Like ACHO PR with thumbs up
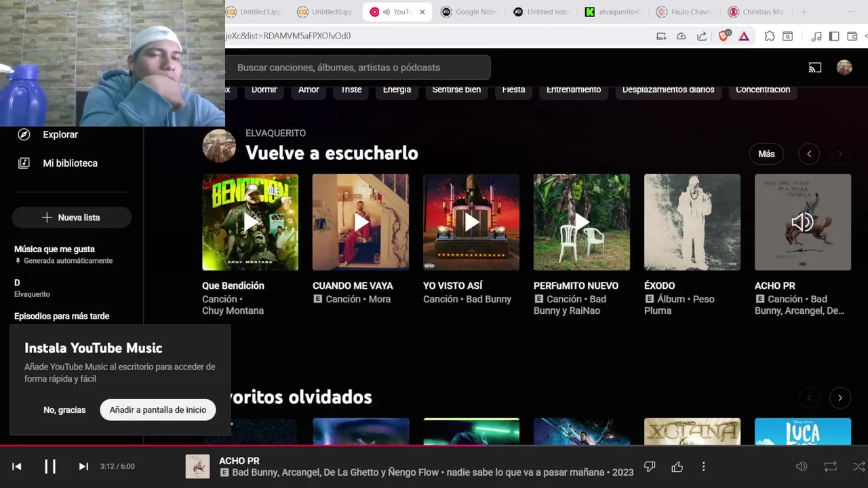This screenshot has width=868, height=488. (x=677, y=466)
